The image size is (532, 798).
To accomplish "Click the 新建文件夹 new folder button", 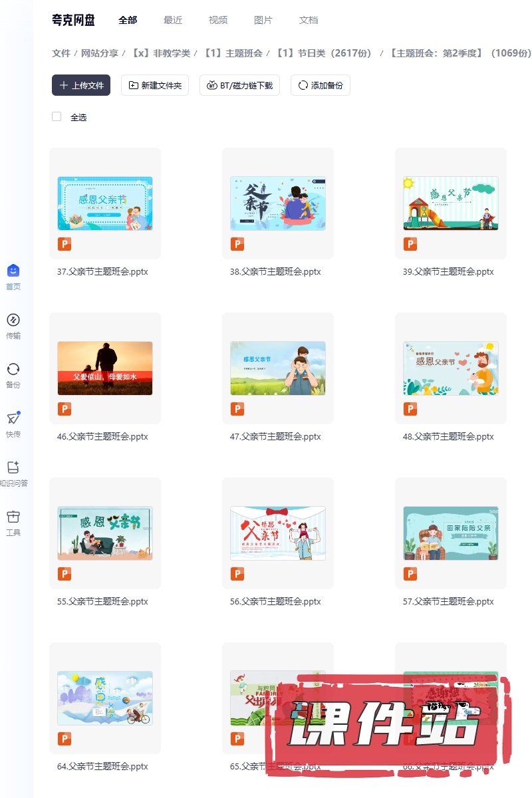I will click(155, 85).
